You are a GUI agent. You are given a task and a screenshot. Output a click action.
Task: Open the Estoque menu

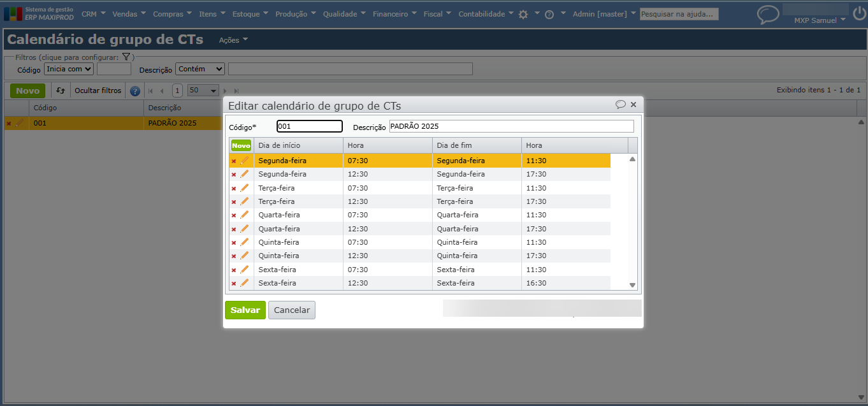pos(250,14)
